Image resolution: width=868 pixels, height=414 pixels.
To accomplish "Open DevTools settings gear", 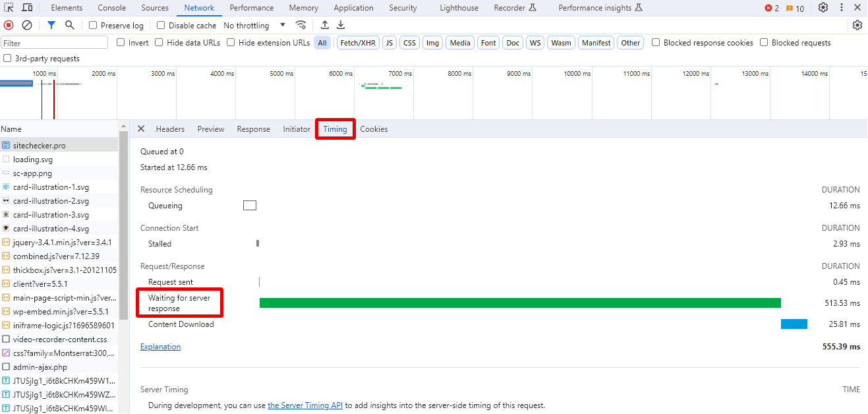I will pyautogui.click(x=823, y=8).
